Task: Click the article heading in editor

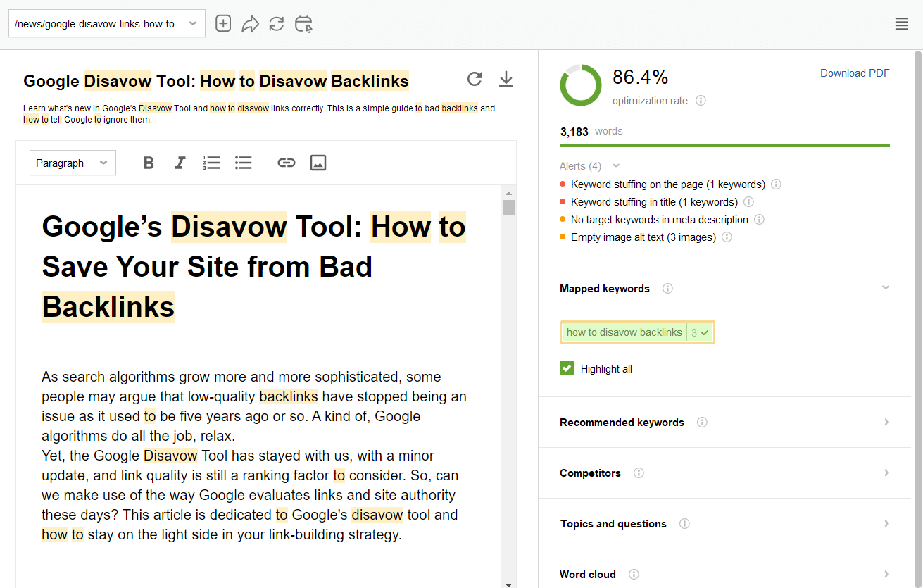Action: pyautogui.click(x=253, y=267)
